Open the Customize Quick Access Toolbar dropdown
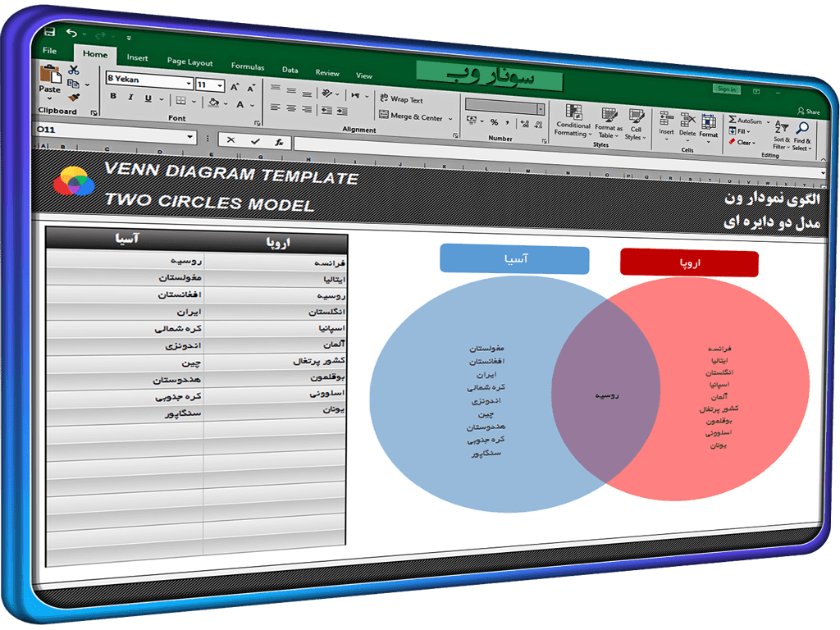The image size is (840, 630). coord(129,38)
